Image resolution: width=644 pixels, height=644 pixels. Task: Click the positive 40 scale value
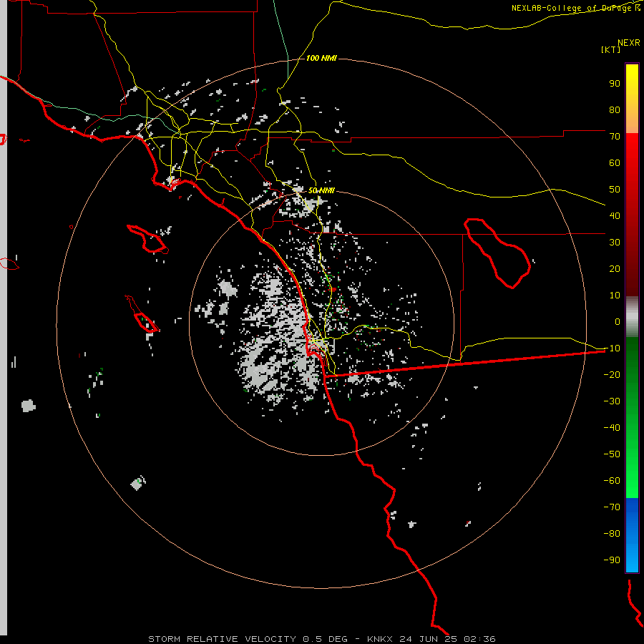615,215
